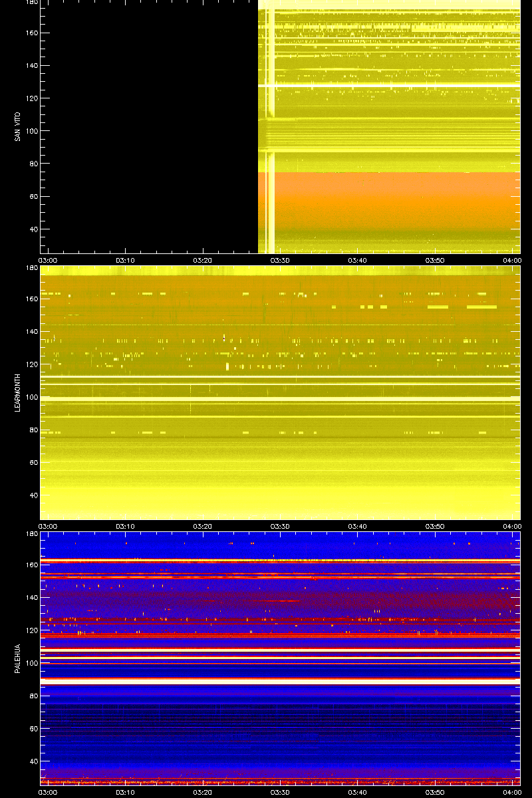Pick the 40 tick on Palehua axis

click(x=33, y=761)
